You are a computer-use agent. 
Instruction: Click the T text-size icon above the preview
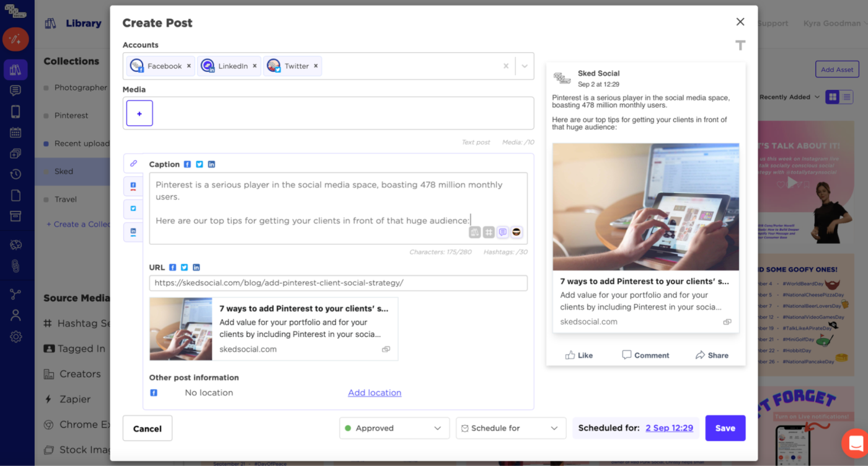point(740,45)
